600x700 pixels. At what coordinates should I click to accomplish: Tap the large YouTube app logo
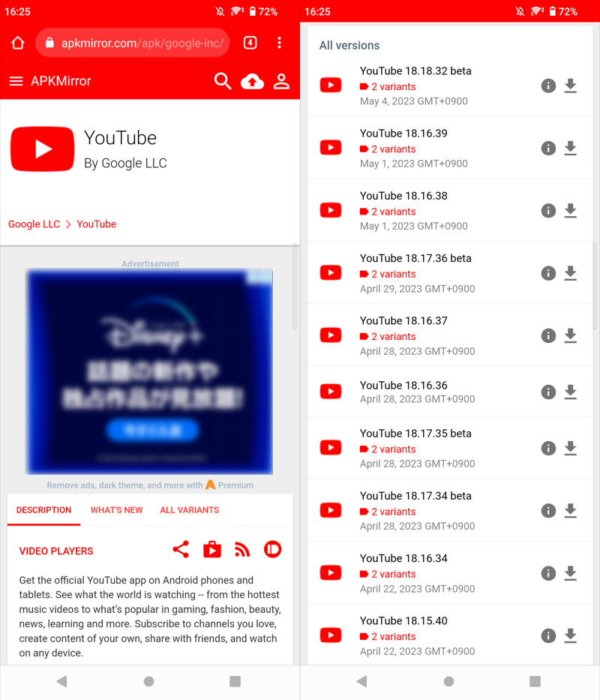(x=43, y=149)
